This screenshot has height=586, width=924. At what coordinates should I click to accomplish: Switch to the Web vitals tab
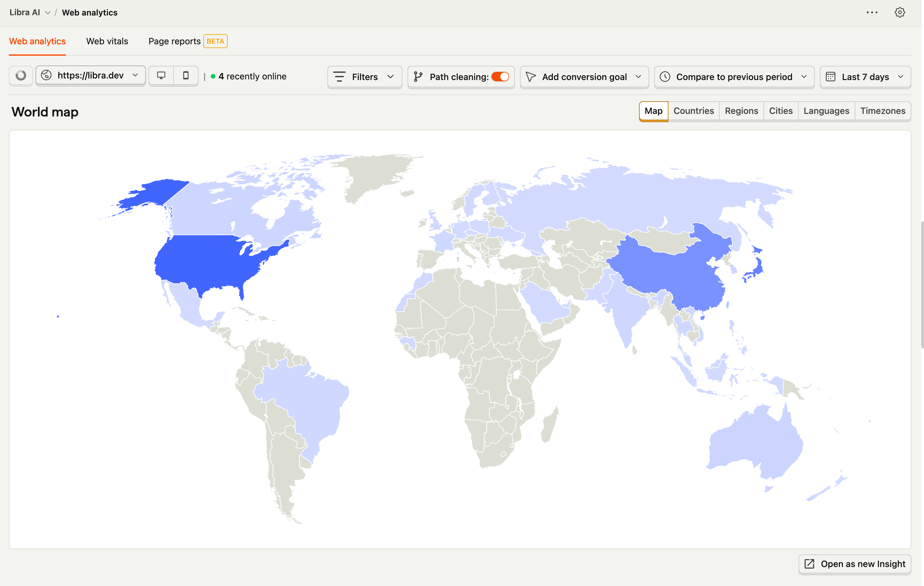(x=107, y=41)
